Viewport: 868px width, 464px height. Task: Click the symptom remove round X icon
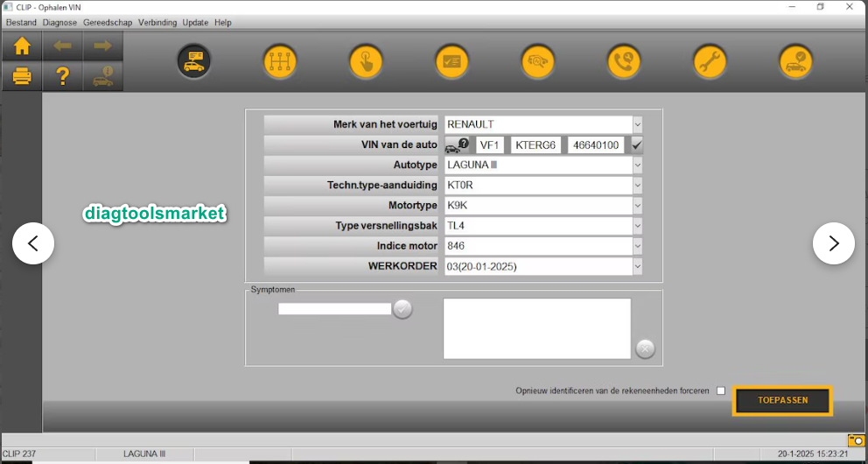(x=646, y=348)
